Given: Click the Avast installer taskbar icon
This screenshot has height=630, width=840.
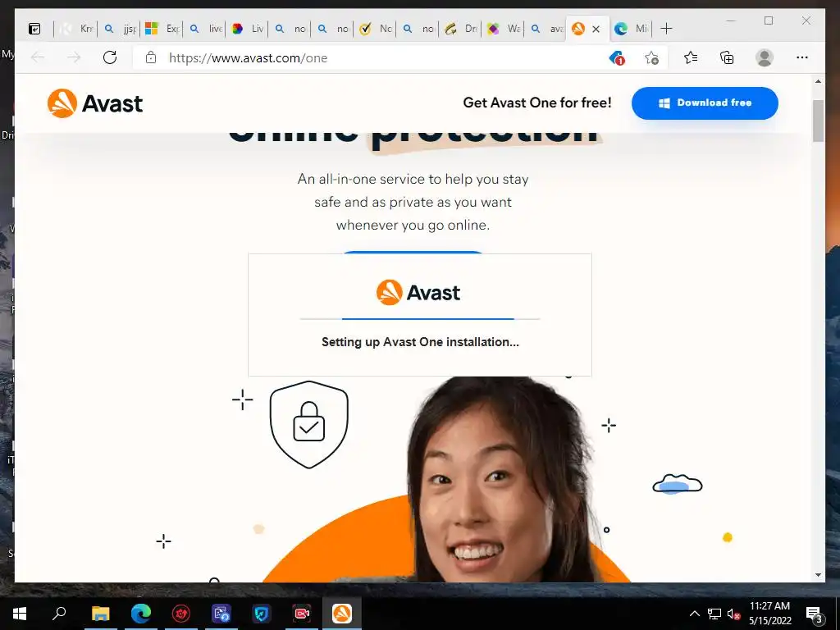Looking at the screenshot, I should click(x=342, y=614).
